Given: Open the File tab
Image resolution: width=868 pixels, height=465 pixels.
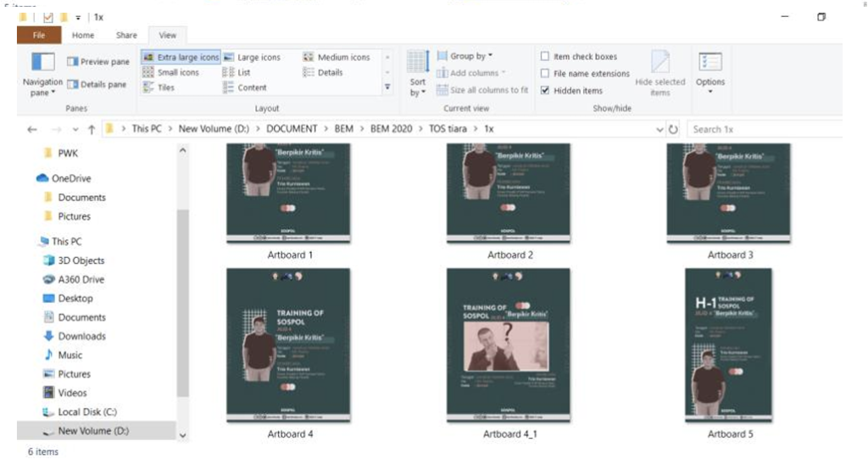Looking at the screenshot, I should coord(39,35).
